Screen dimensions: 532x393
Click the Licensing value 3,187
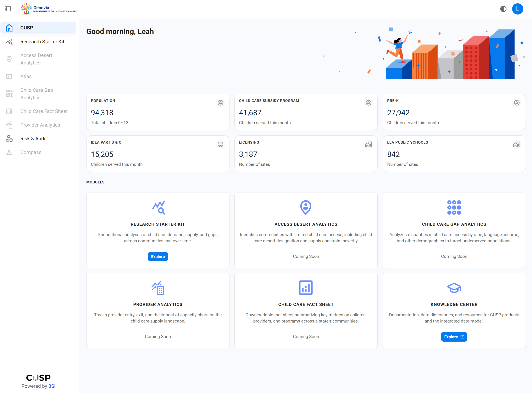point(248,154)
